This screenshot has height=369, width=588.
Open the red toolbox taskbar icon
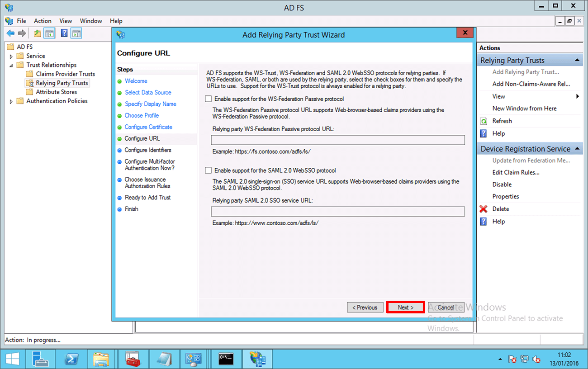coord(132,359)
